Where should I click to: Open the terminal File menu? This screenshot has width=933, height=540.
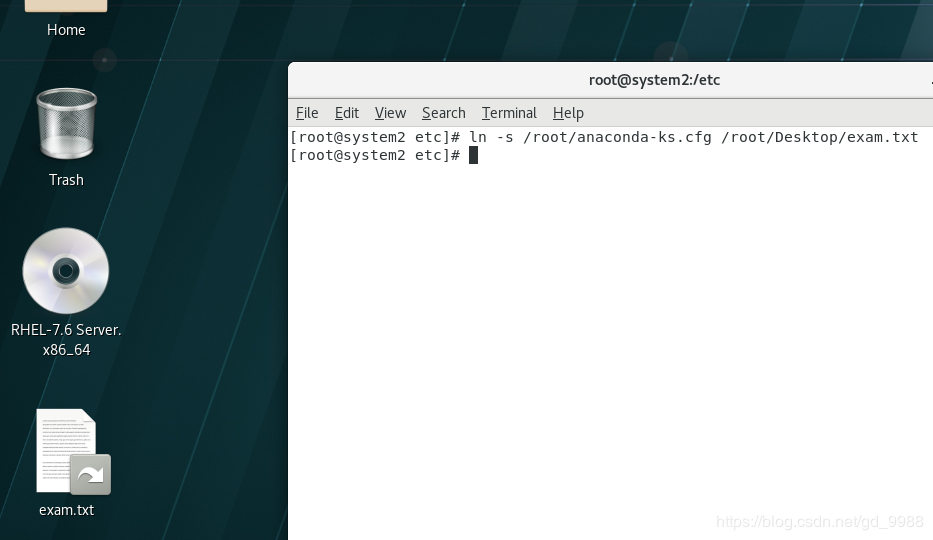click(307, 113)
